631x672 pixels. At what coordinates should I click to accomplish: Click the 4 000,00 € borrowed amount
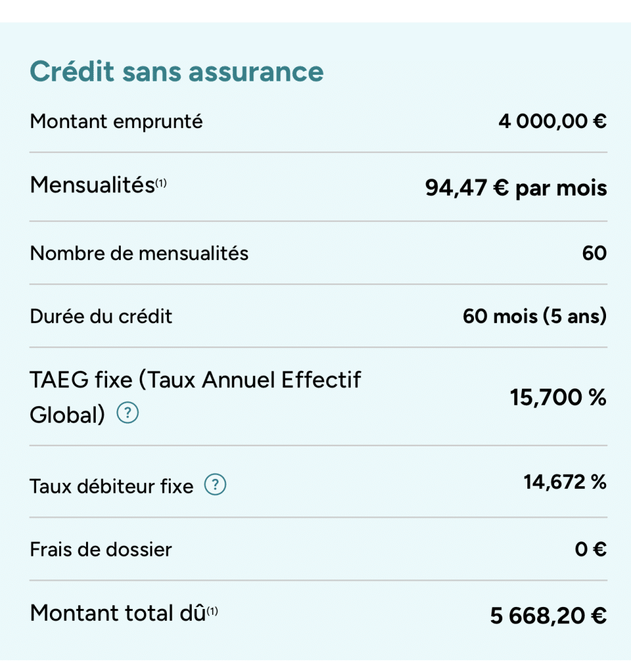click(553, 121)
